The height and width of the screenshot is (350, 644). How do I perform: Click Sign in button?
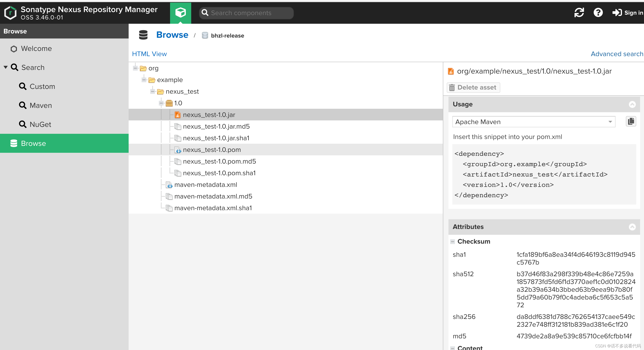pyautogui.click(x=628, y=13)
